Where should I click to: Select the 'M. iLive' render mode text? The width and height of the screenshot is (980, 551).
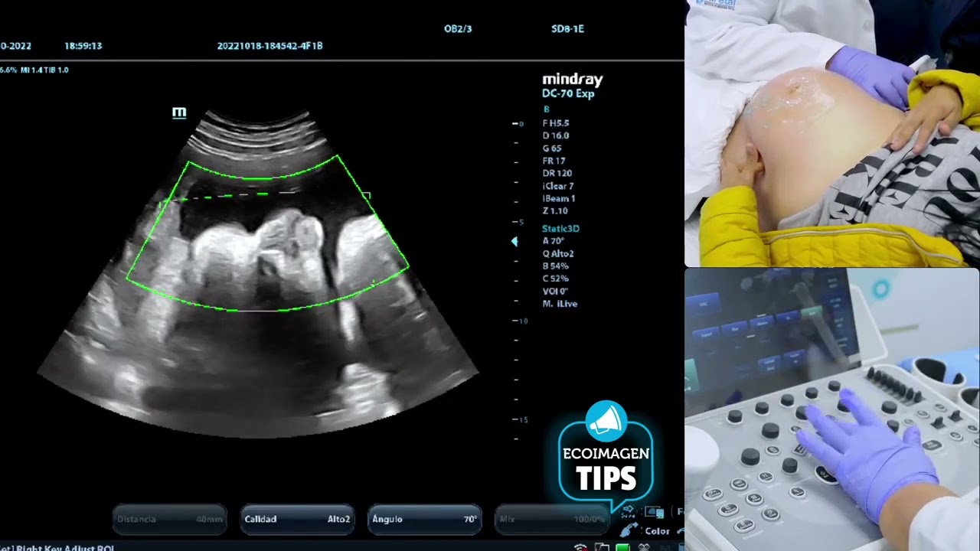point(560,304)
